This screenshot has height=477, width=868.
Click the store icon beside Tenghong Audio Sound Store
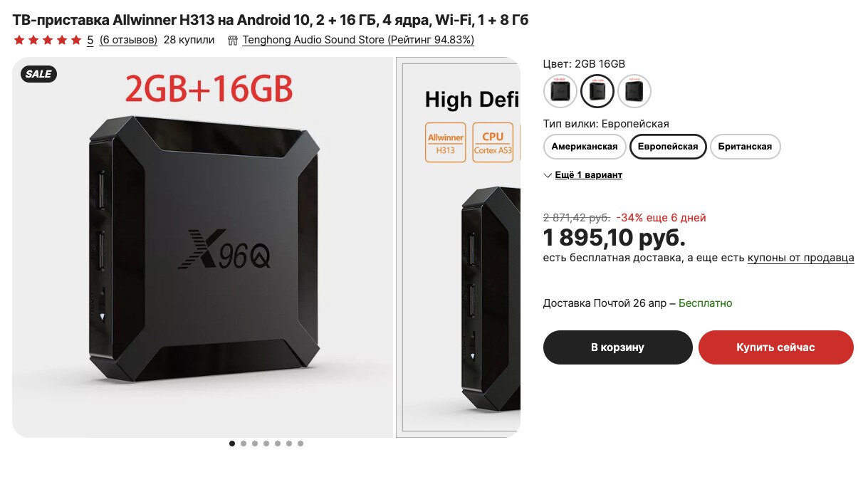[x=232, y=41]
